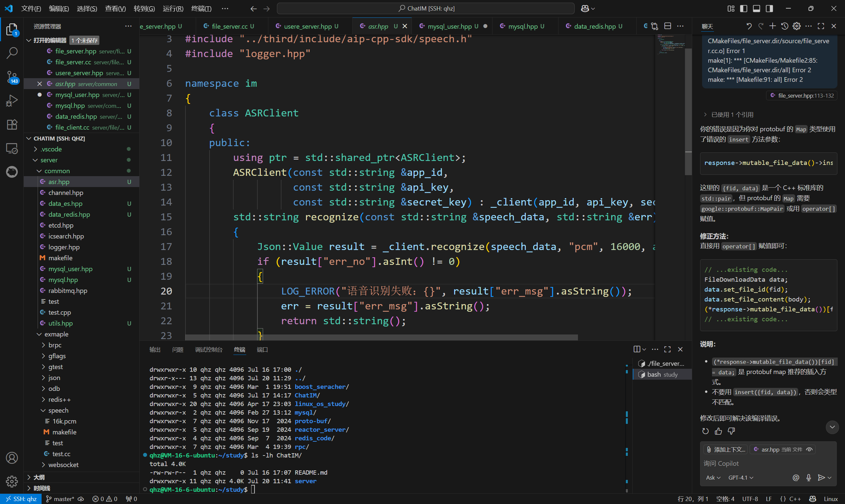Toggle the primary side bar

tap(744, 9)
